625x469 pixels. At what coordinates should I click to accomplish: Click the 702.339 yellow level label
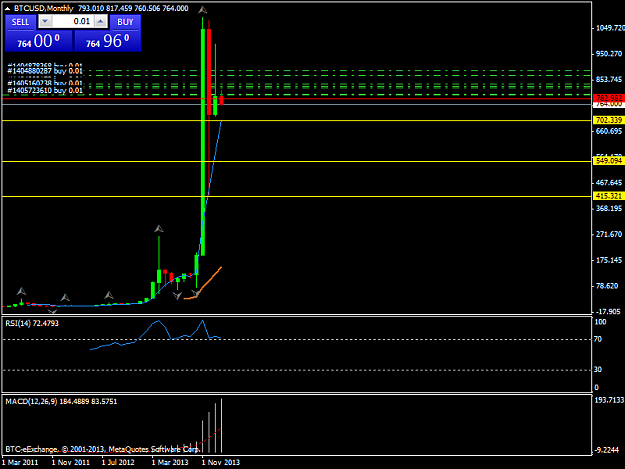(609, 120)
